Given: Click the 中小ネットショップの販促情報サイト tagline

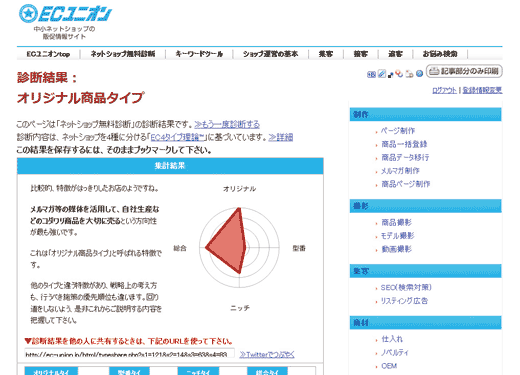Looking at the screenshot, I should (x=64, y=33).
